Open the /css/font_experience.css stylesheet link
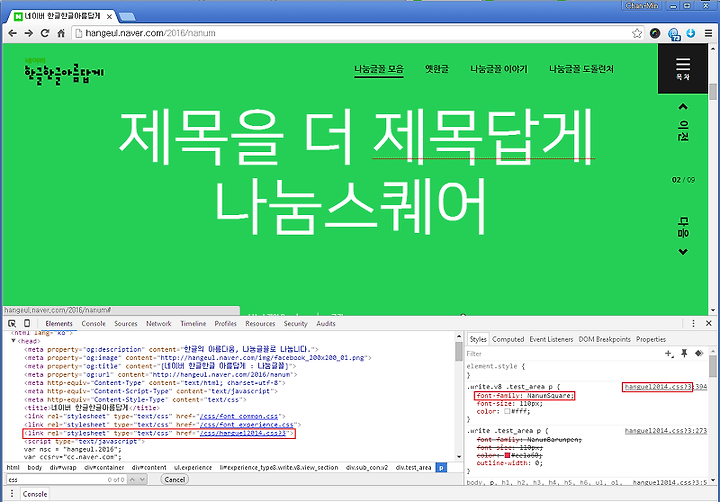The height and width of the screenshot is (502, 720). pos(247,424)
